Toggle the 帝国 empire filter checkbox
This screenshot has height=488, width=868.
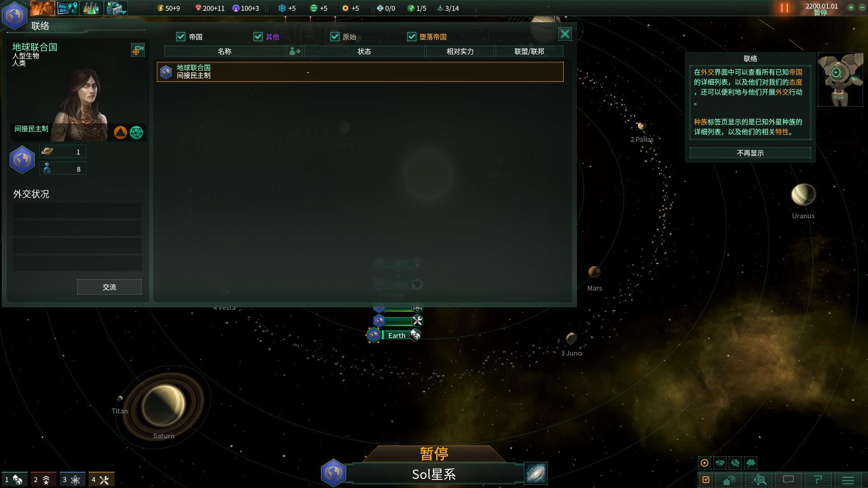[x=181, y=36]
